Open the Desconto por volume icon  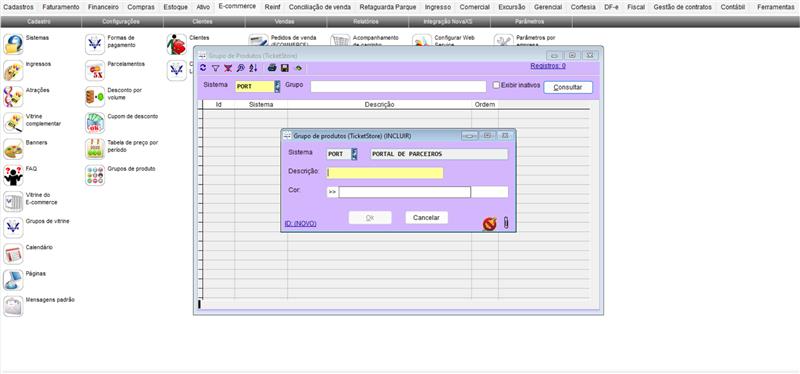click(95, 97)
